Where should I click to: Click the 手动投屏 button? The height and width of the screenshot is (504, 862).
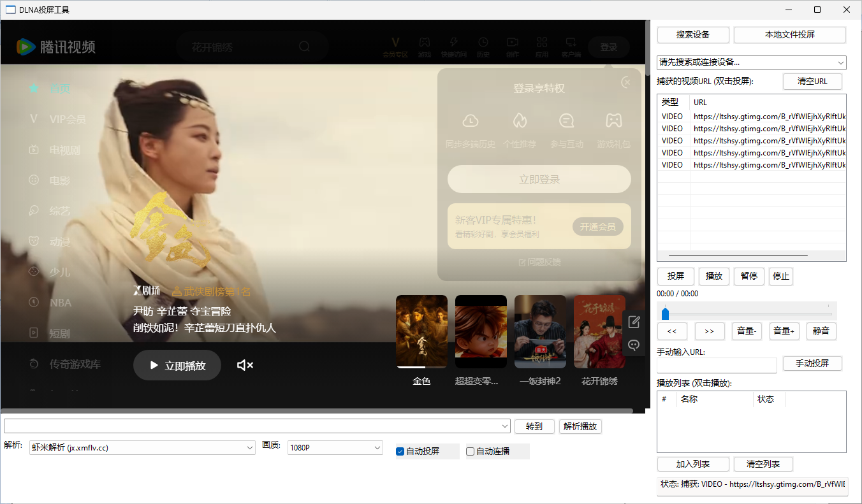[812, 363]
